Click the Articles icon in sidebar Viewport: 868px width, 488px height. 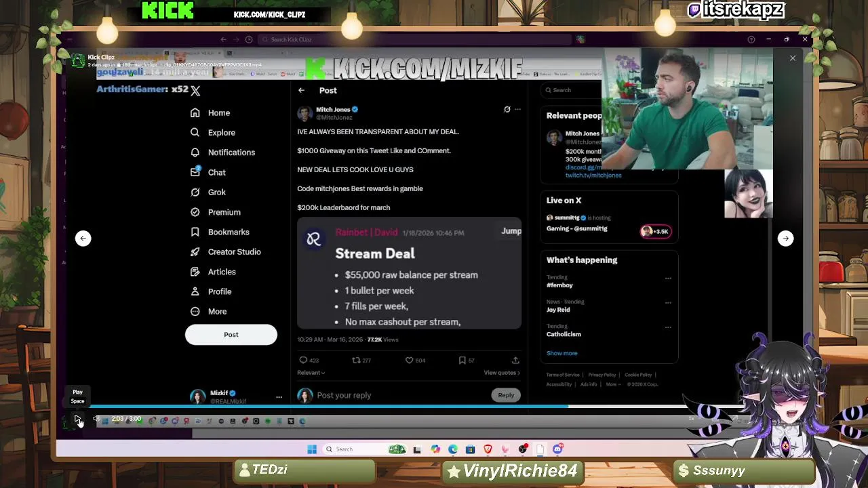(x=195, y=272)
